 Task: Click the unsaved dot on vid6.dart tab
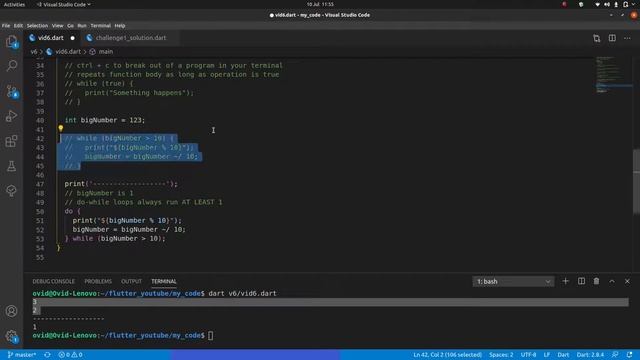[x=73, y=38]
